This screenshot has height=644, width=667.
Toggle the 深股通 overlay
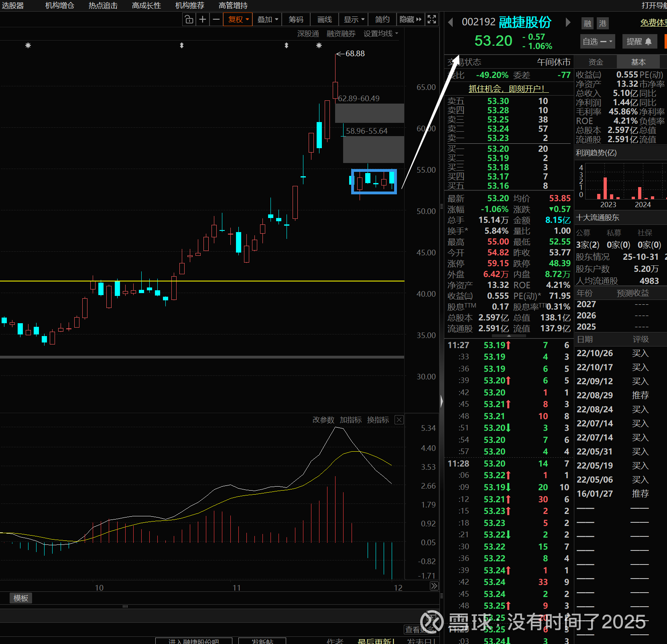tap(308, 34)
